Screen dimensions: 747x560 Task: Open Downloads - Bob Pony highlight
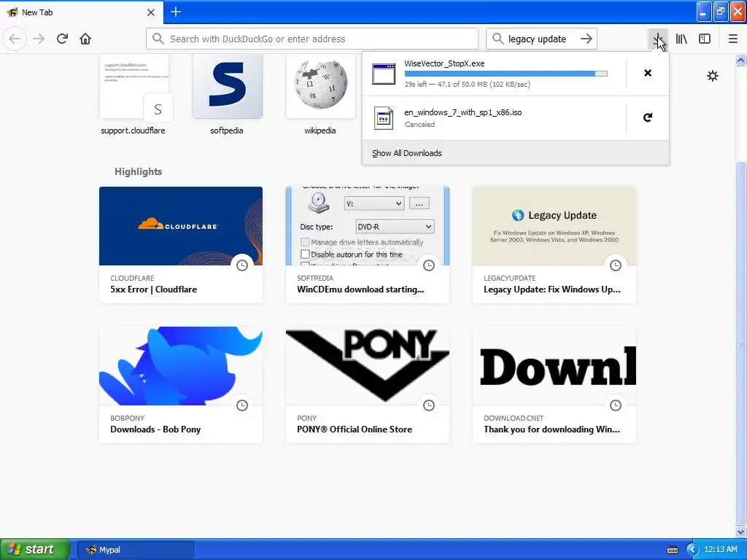click(181, 385)
